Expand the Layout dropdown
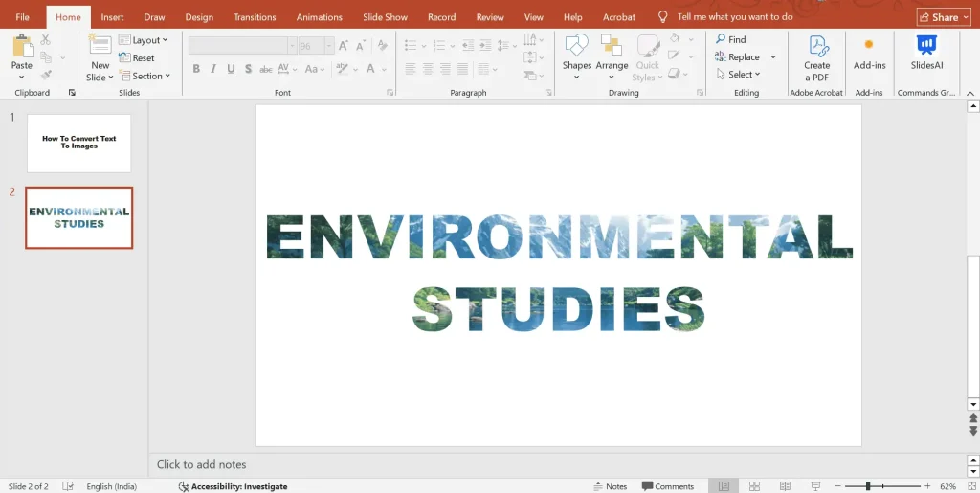 pyautogui.click(x=144, y=40)
